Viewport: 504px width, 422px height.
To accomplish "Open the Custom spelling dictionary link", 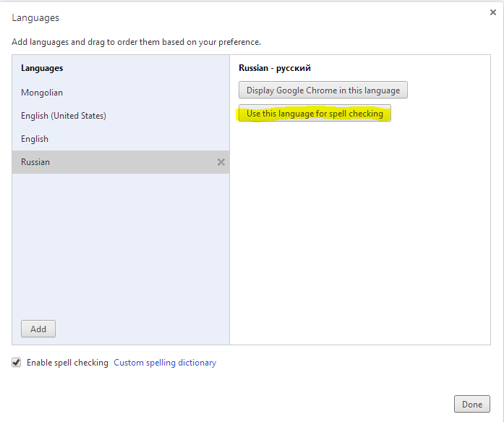I will point(165,363).
